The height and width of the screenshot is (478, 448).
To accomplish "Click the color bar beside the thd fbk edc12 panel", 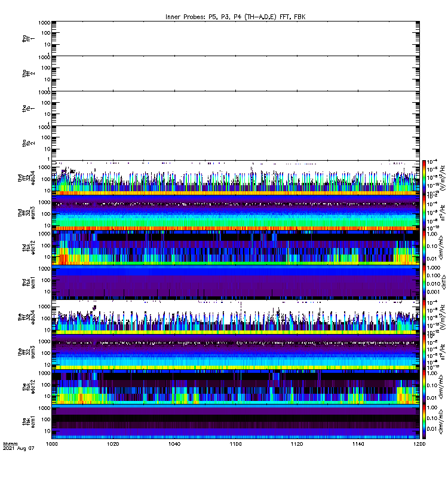I will coord(424,247).
